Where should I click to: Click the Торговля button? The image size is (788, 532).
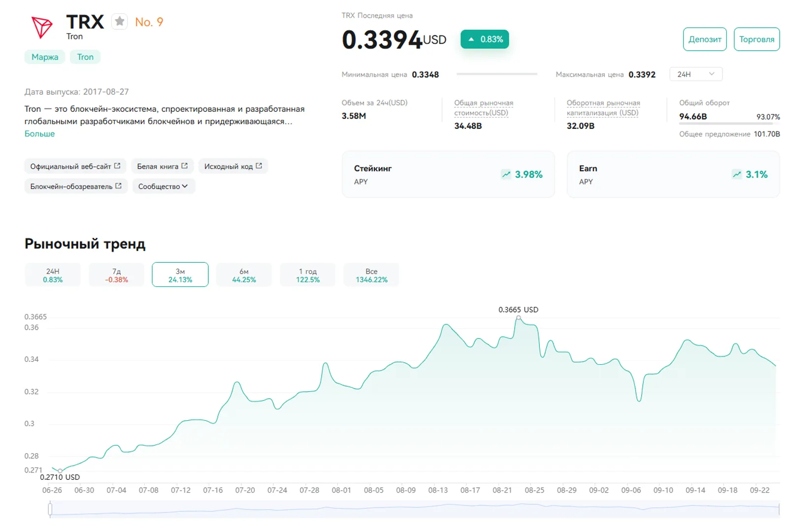(x=756, y=39)
